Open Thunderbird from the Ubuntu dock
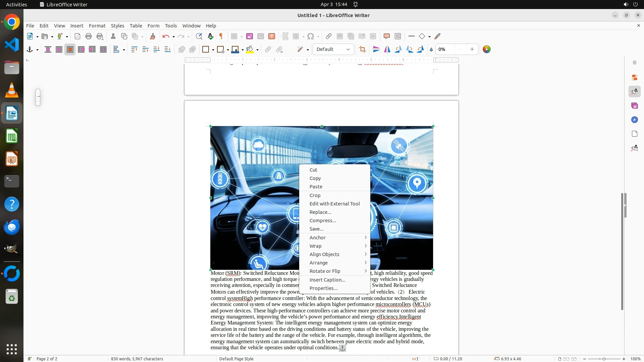The width and height of the screenshot is (644, 362). click(12, 227)
